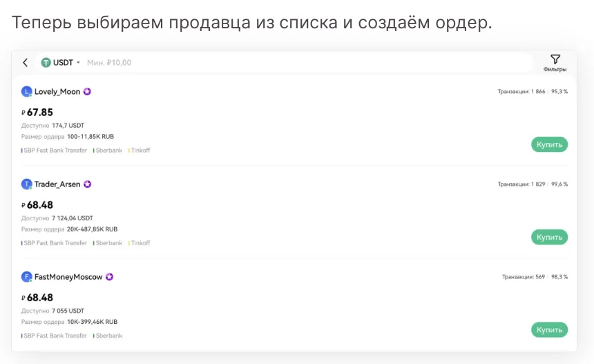This screenshot has height=364, width=594.
Task: Click the green USDT coin icon
Action: pyautogui.click(x=46, y=63)
